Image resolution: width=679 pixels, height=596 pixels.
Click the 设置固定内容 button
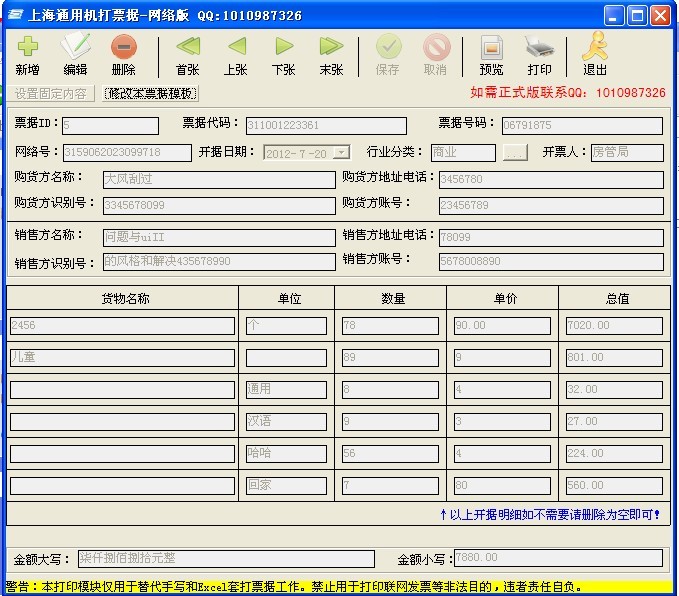pos(53,93)
